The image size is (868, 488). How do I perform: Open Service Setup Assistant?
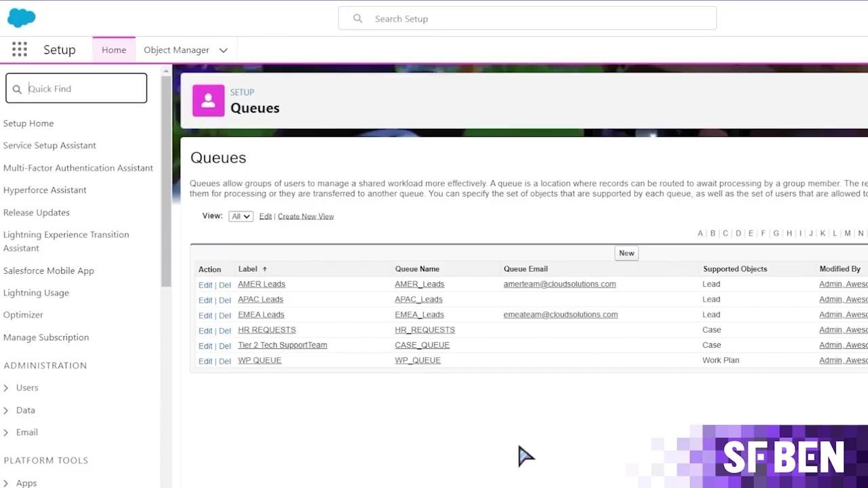tap(50, 146)
